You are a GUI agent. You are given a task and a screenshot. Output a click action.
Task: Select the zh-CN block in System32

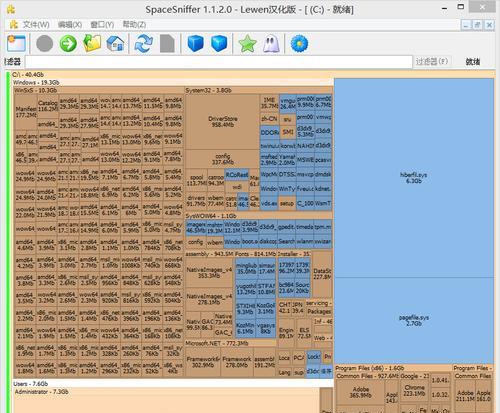269,119
